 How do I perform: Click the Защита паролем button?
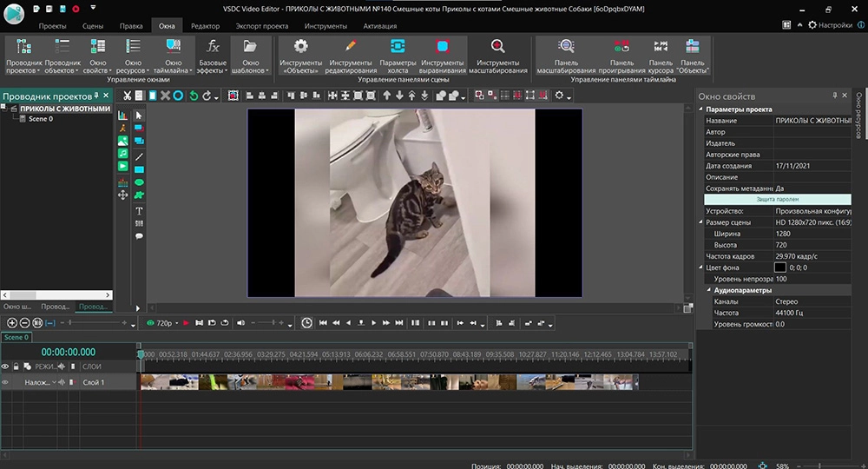[777, 199]
